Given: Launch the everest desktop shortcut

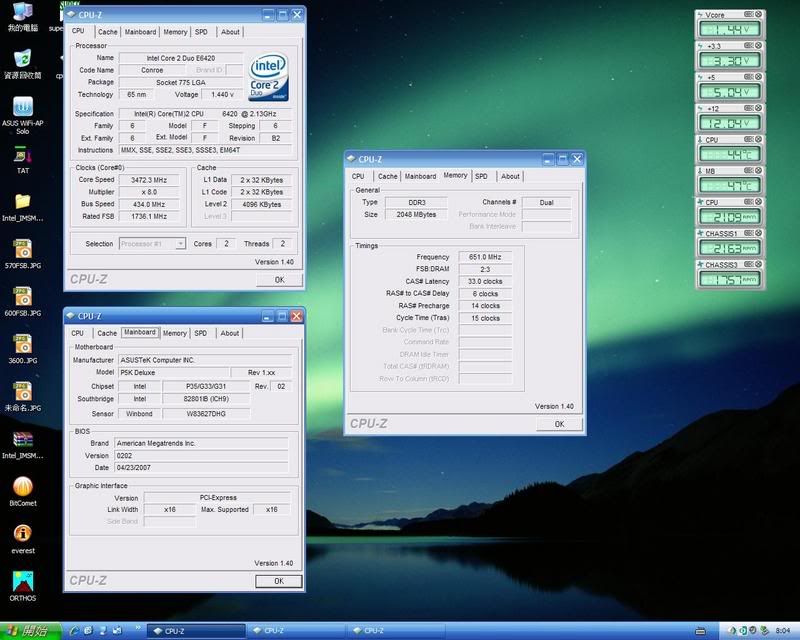Looking at the screenshot, I should 22,539.
